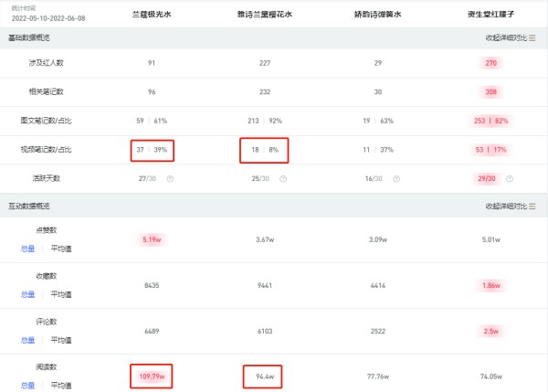This screenshot has width=548, height=392.
Task: Select 总量 under 收藏数
Action: [28, 294]
